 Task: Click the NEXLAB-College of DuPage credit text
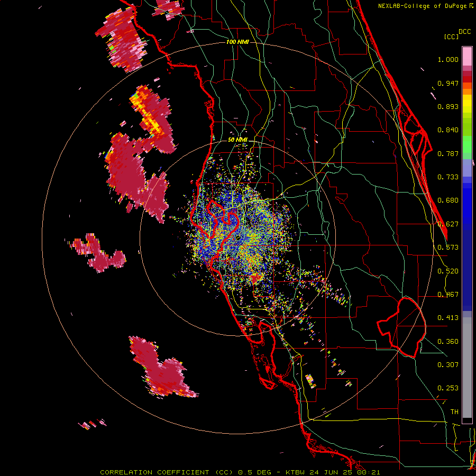(x=425, y=6)
